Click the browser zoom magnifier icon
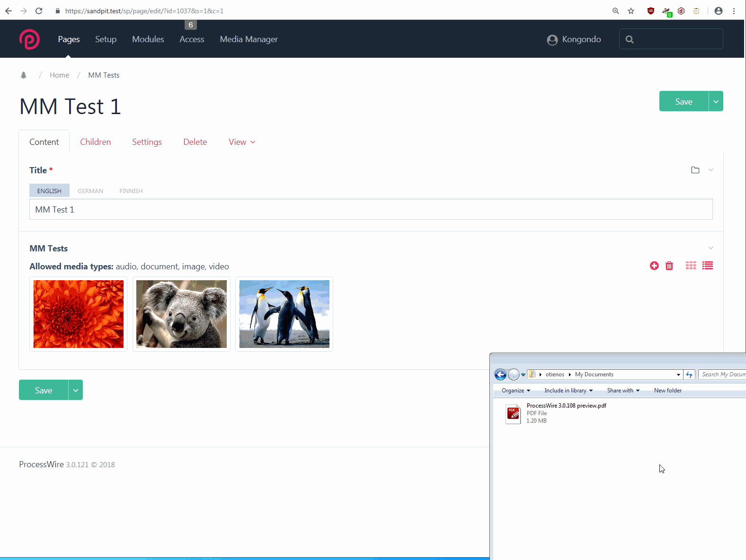 (x=615, y=10)
